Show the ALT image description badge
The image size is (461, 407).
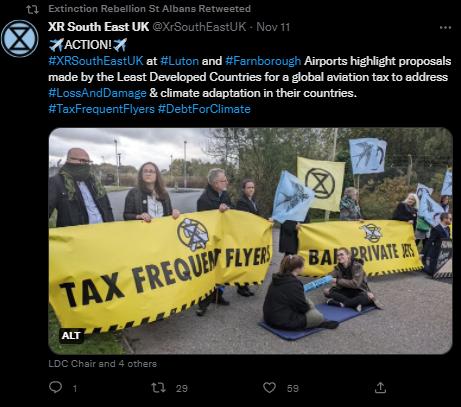click(71, 335)
